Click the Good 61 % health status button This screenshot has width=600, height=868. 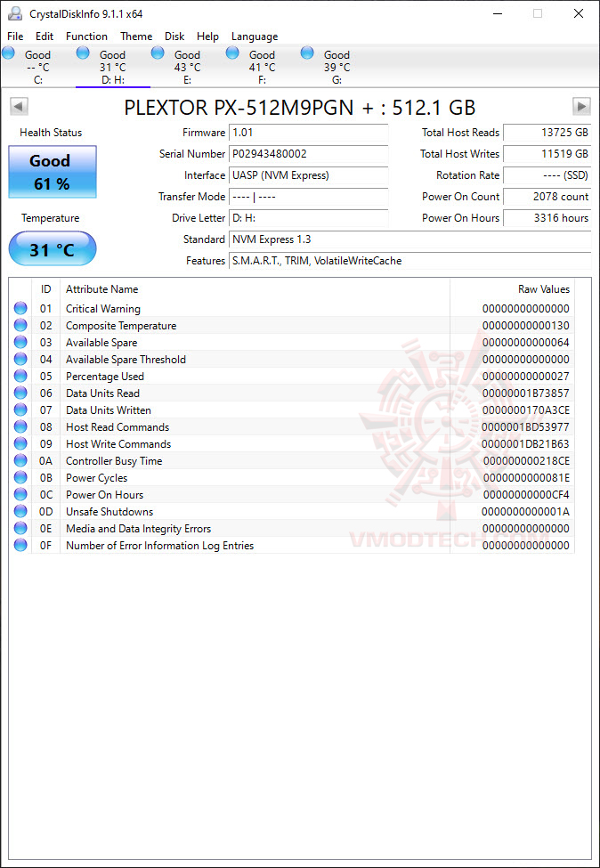click(x=53, y=172)
